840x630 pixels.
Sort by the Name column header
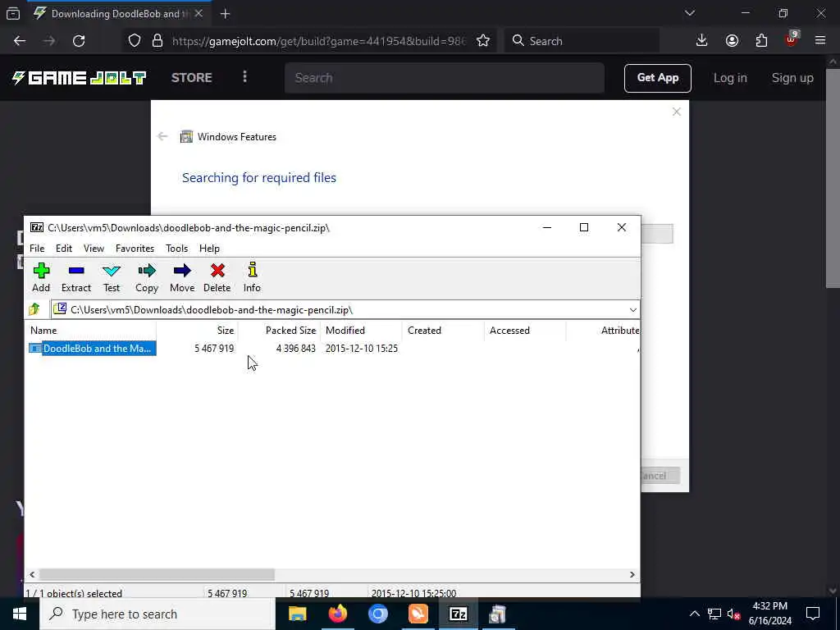[91, 331]
